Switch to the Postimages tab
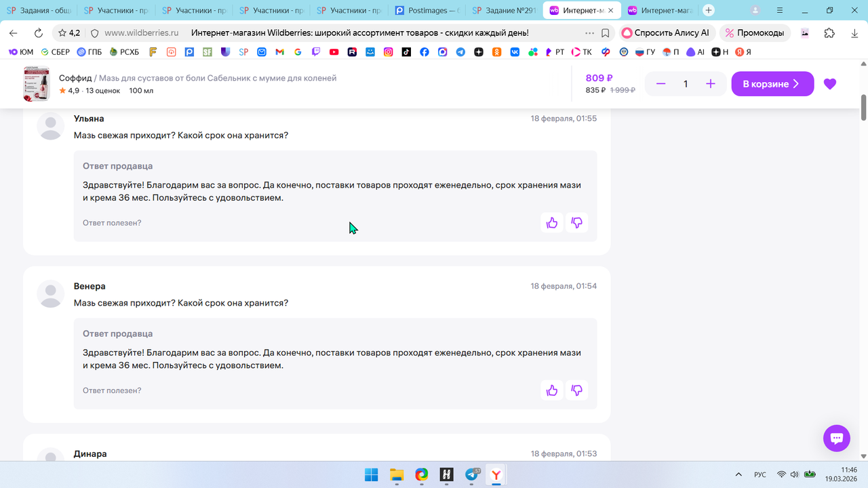Screen dimensions: 868x488 point(427,11)
